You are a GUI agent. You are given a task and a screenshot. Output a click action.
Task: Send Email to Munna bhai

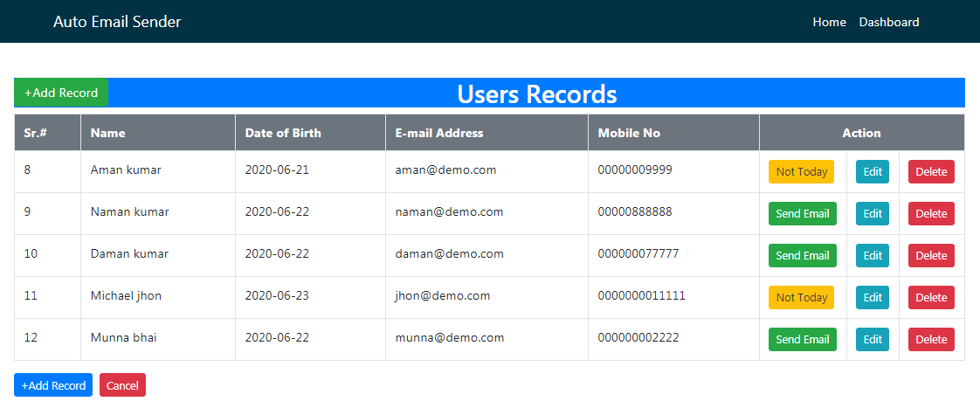tap(803, 339)
